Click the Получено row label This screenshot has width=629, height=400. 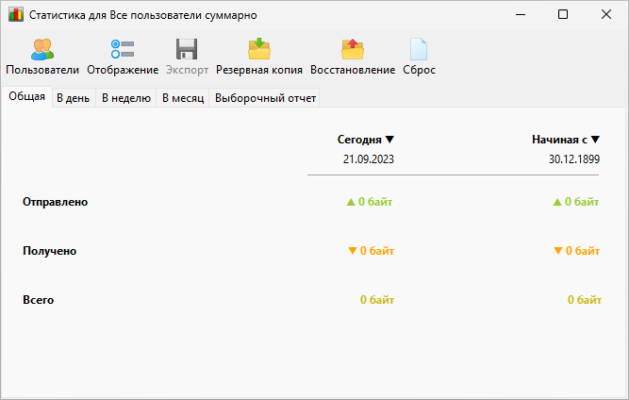click(x=49, y=251)
